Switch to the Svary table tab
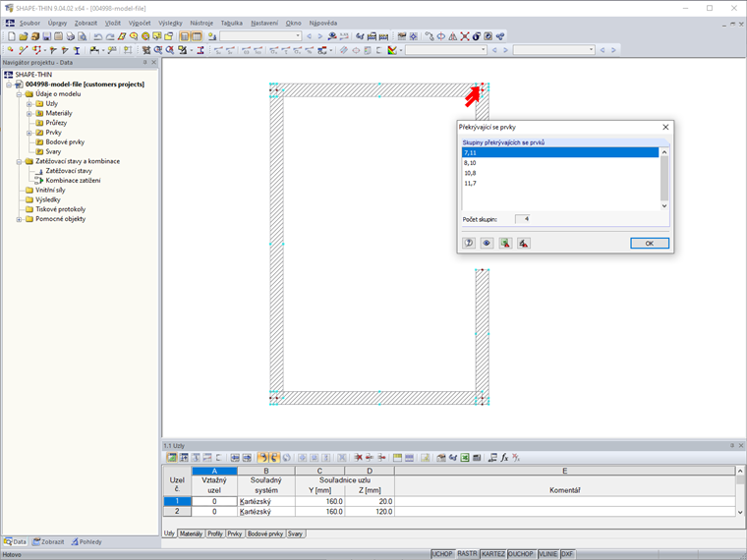 point(295,533)
